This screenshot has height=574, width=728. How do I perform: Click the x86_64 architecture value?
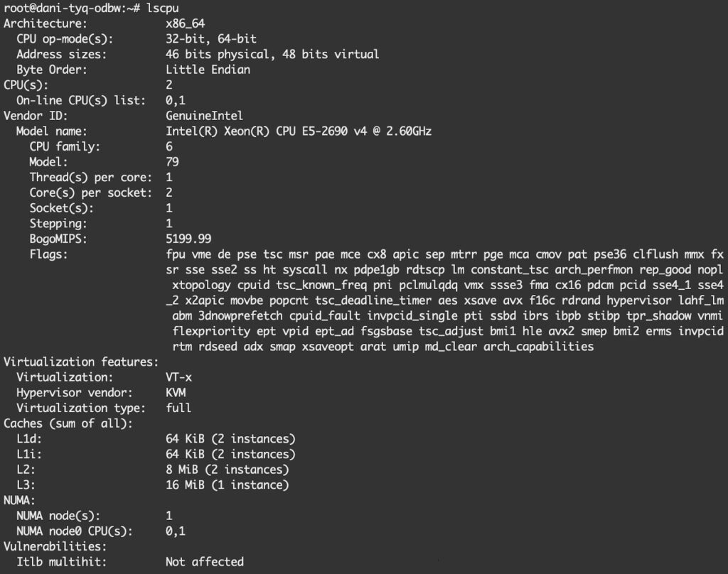[x=185, y=23]
